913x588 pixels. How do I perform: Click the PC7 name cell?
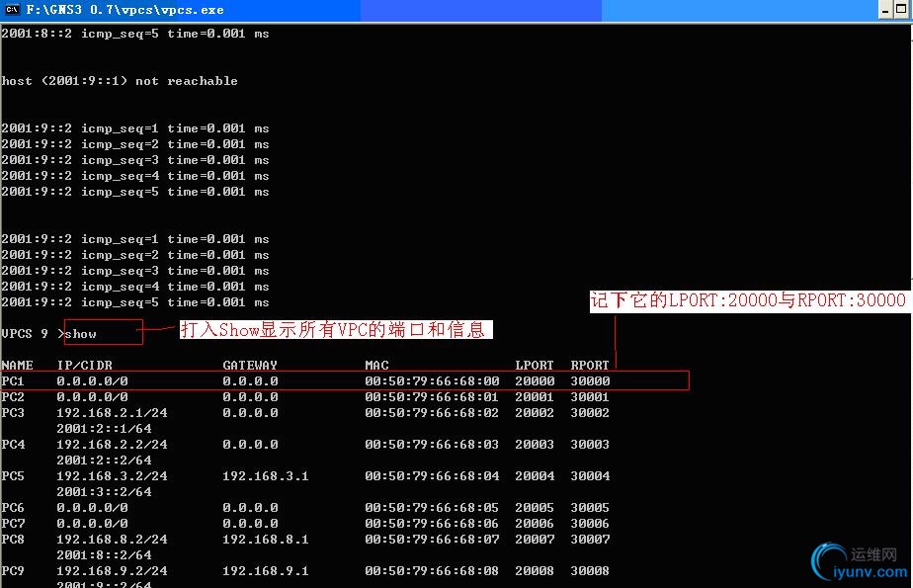(x=13, y=523)
